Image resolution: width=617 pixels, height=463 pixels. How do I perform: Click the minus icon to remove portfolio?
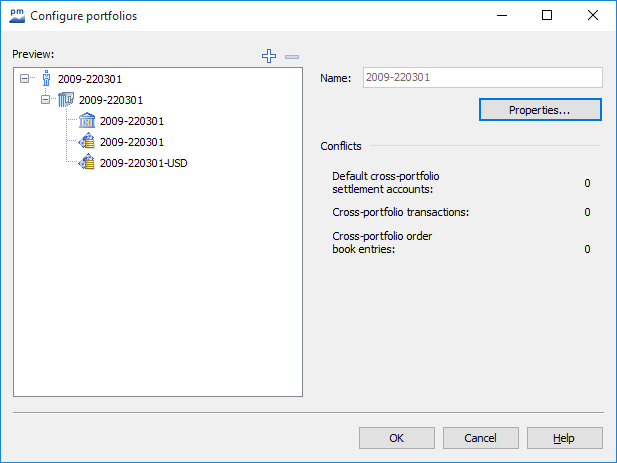292,56
